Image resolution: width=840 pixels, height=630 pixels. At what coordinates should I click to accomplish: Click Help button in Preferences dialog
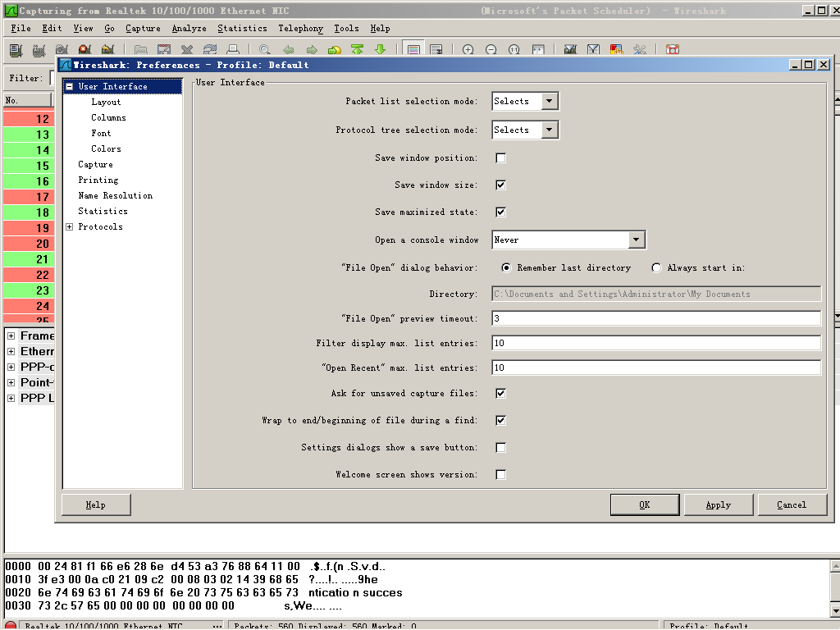pos(96,504)
